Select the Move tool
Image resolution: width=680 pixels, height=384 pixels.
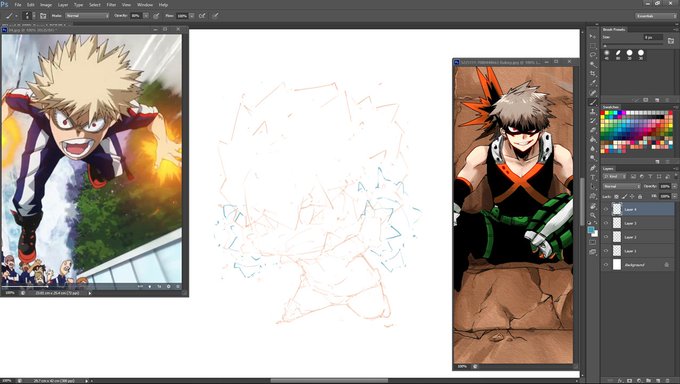click(592, 36)
